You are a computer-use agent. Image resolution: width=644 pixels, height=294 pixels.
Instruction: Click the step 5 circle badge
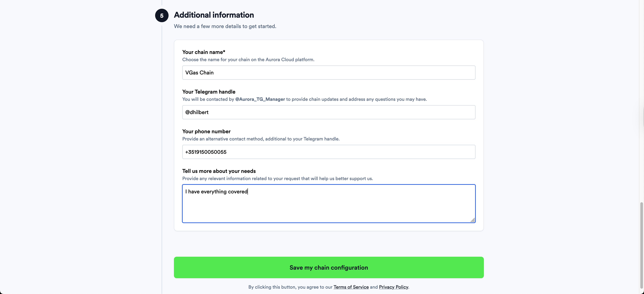coord(162,15)
